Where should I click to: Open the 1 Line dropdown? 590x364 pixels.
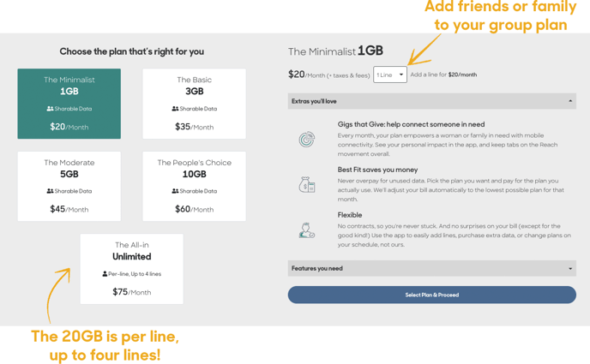[x=390, y=75]
